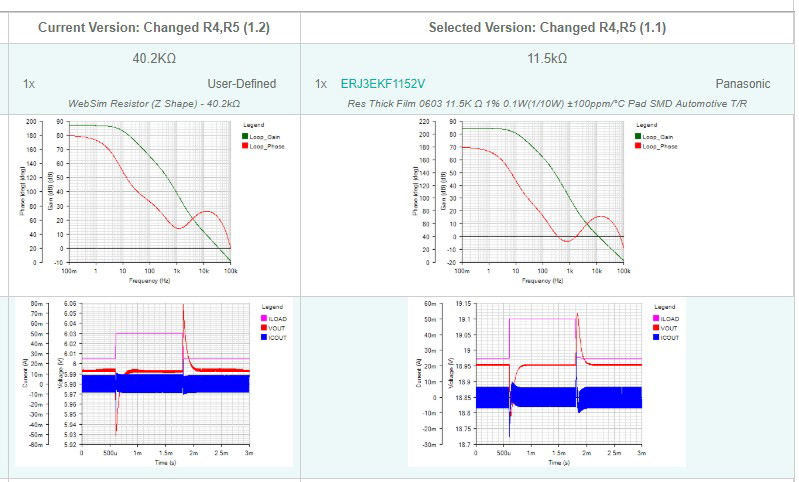The height and width of the screenshot is (482, 799).
Task: Click red Loop_Phase swatch in left Bode legend
Action: click(245, 146)
